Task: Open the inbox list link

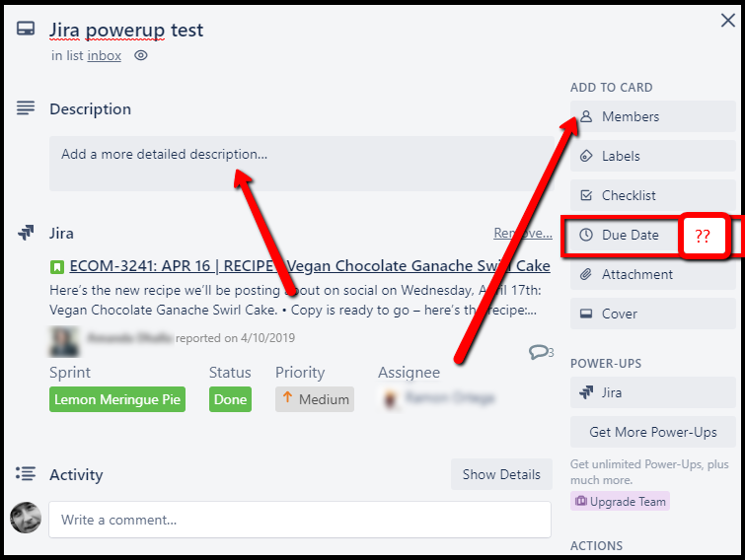Action: tap(104, 56)
